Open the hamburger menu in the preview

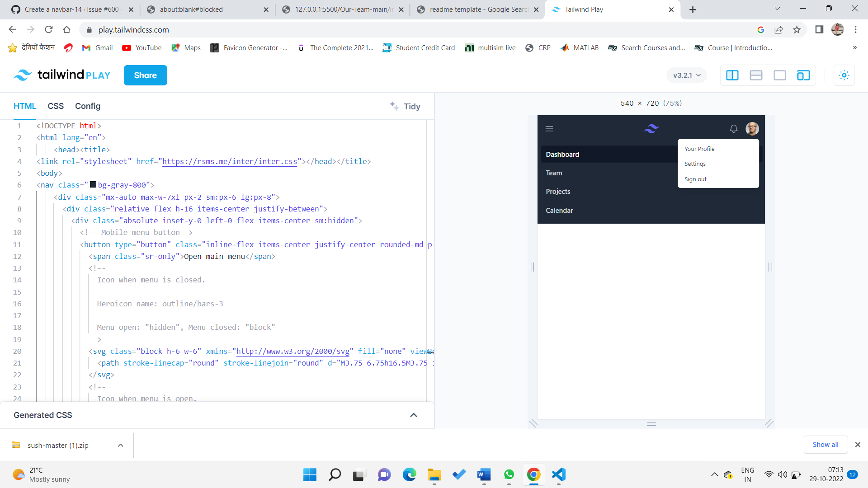[549, 128]
